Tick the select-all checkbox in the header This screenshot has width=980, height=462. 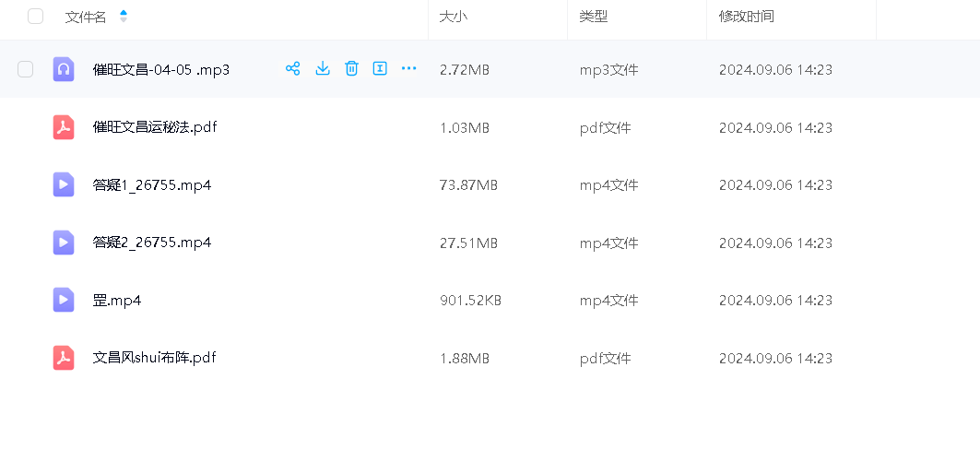(x=36, y=16)
